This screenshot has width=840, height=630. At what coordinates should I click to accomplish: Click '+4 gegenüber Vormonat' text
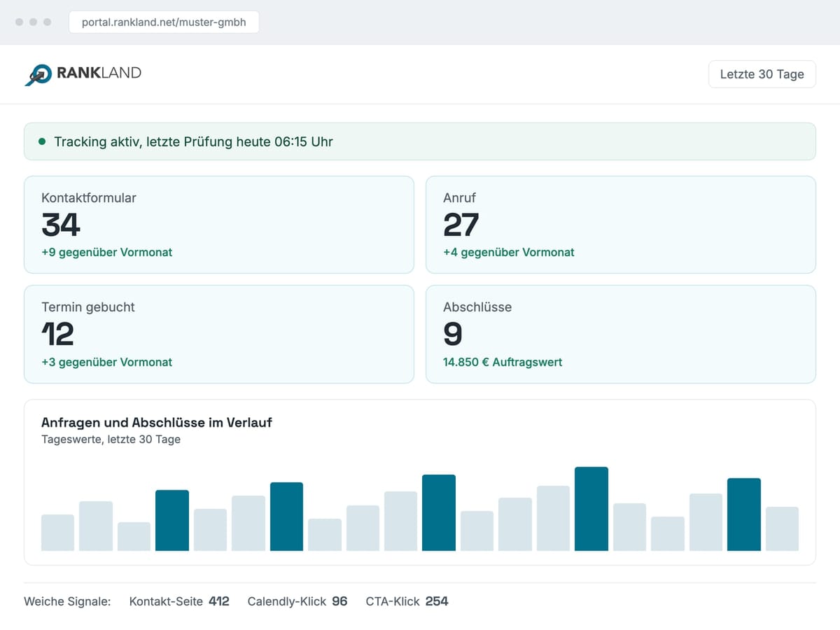[509, 252]
